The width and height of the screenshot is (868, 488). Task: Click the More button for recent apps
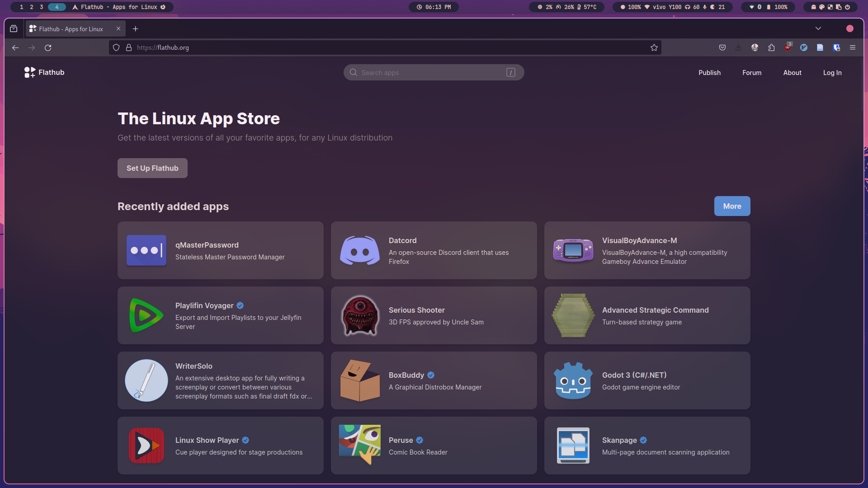[x=732, y=206]
